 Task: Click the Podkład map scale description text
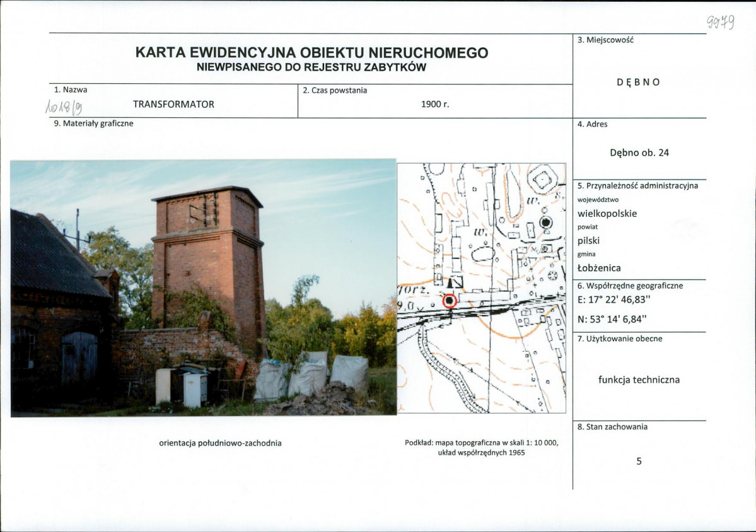point(482,449)
